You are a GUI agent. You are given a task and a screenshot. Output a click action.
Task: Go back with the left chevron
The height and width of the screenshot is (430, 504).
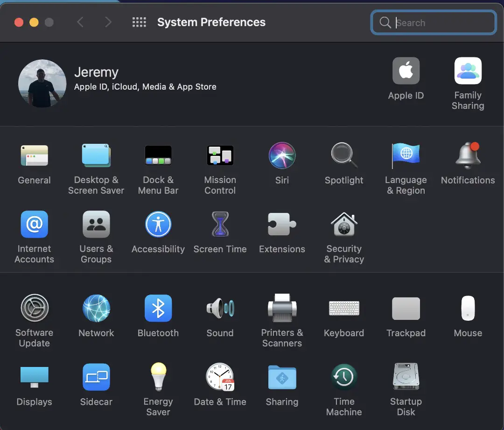pos(80,22)
